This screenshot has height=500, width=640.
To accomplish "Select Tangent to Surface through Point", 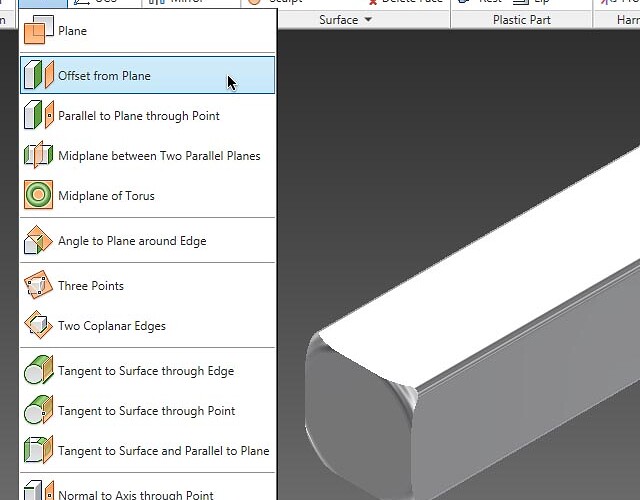I will [x=147, y=411].
